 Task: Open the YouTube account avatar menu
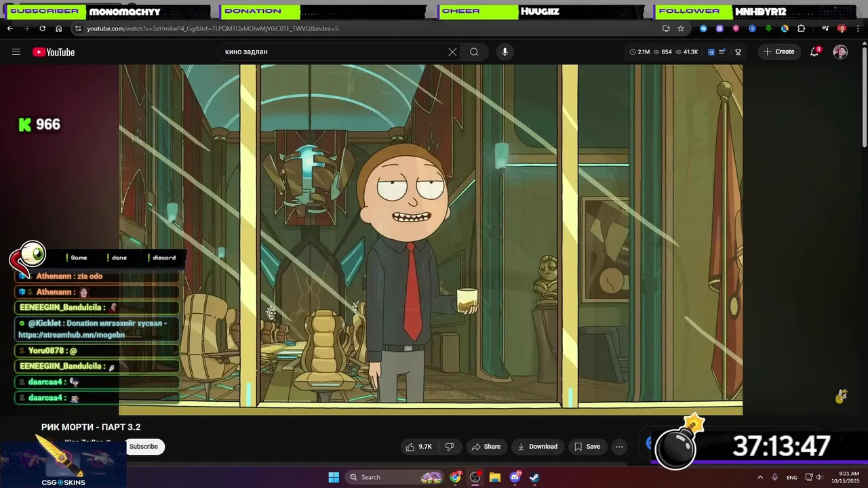coord(840,52)
